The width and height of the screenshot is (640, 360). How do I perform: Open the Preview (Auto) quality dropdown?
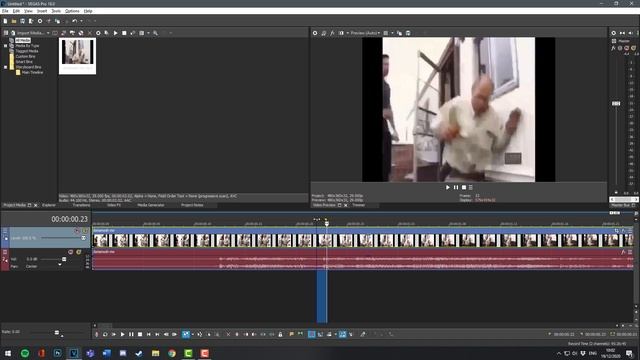pos(366,33)
